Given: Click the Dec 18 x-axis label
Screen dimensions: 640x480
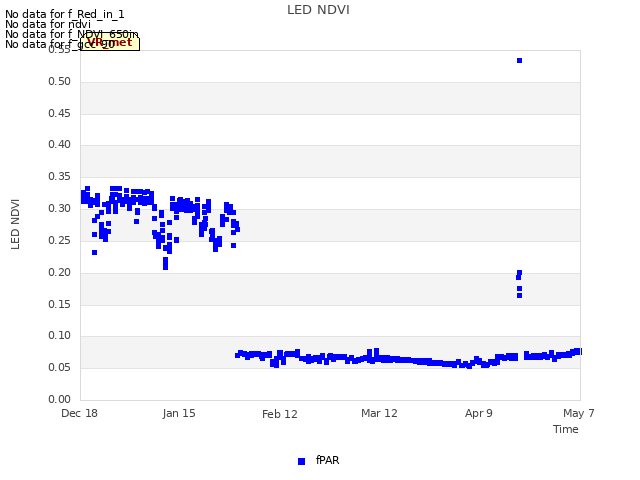Looking at the screenshot, I should click(79, 413).
